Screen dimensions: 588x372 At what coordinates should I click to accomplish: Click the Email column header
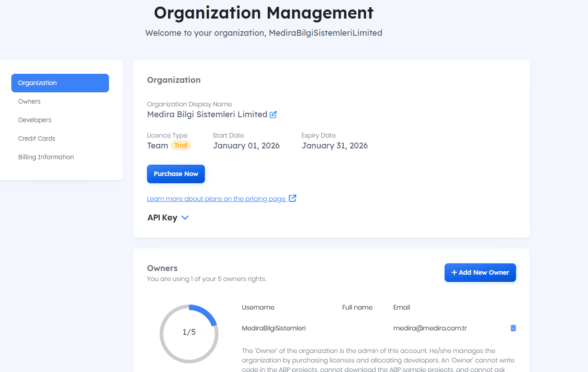[402, 307]
